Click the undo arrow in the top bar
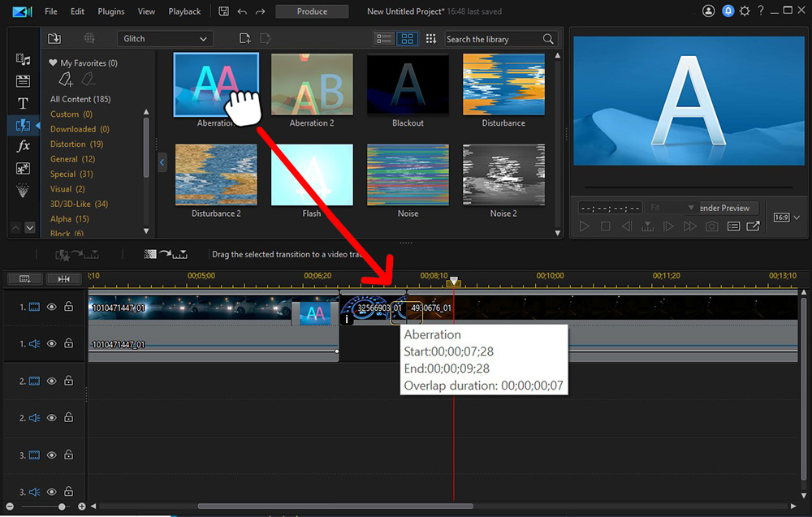The image size is (812, 517). pos(242,11)
